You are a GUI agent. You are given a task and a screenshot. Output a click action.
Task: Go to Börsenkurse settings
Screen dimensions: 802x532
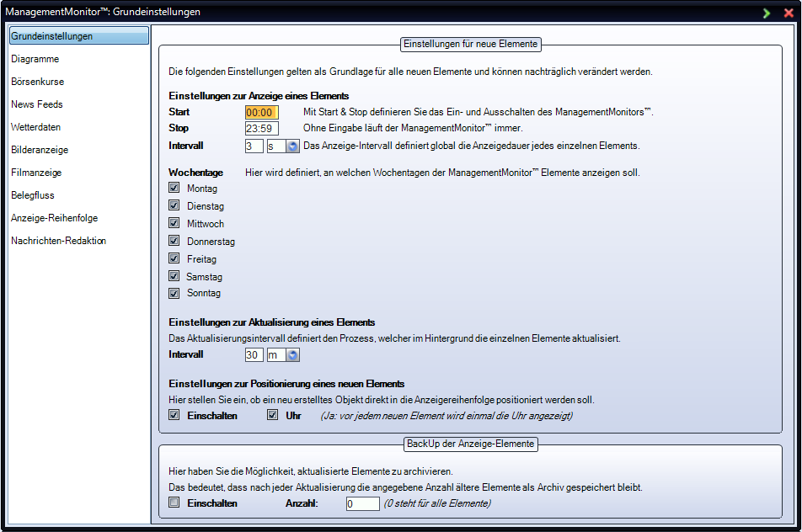(x=38, y=82)
